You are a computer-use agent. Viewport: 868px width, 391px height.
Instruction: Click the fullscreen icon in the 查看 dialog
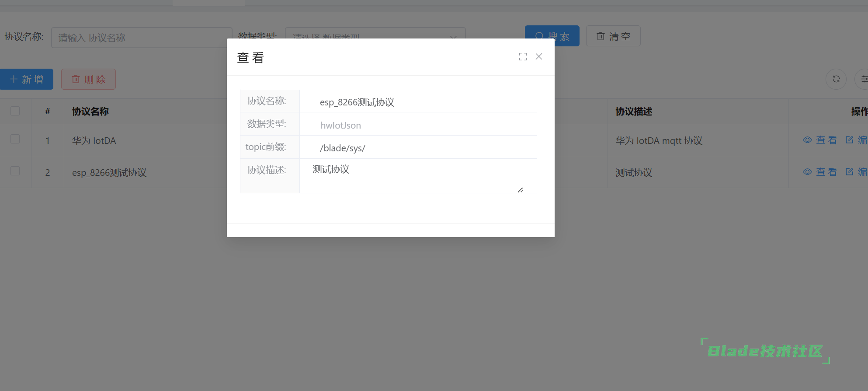pos(523,57)
